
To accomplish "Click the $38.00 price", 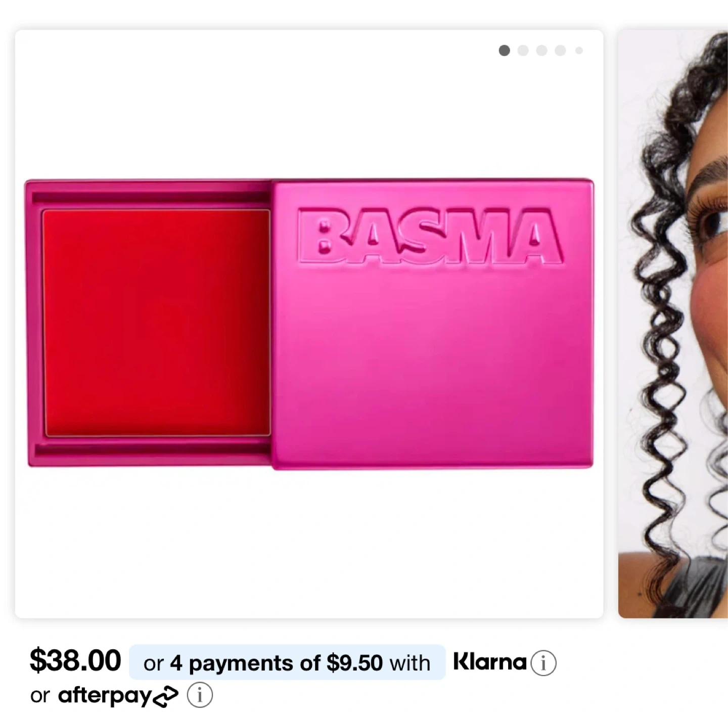I will pos(75,660).
